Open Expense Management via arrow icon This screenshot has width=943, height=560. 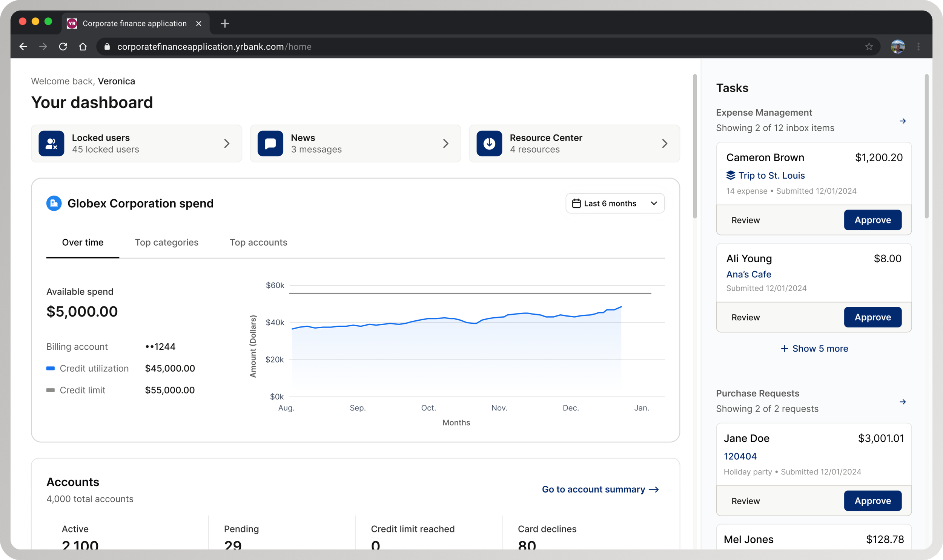[902, 121]
